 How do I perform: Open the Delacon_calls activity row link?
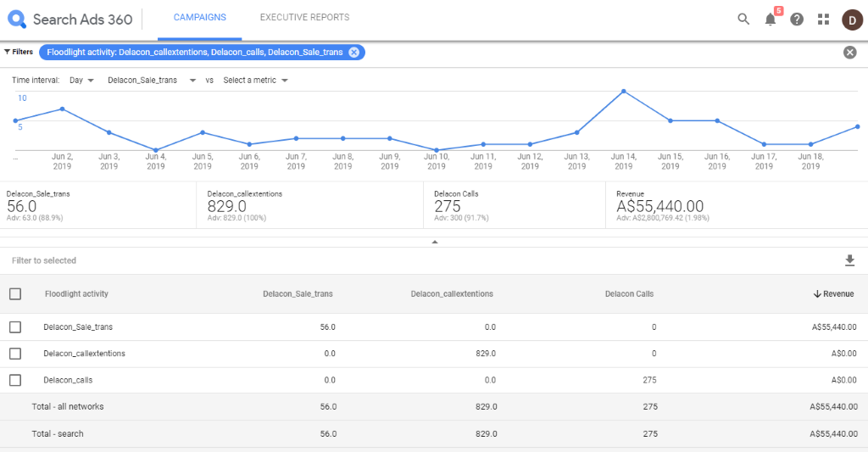tap(68, 380)
